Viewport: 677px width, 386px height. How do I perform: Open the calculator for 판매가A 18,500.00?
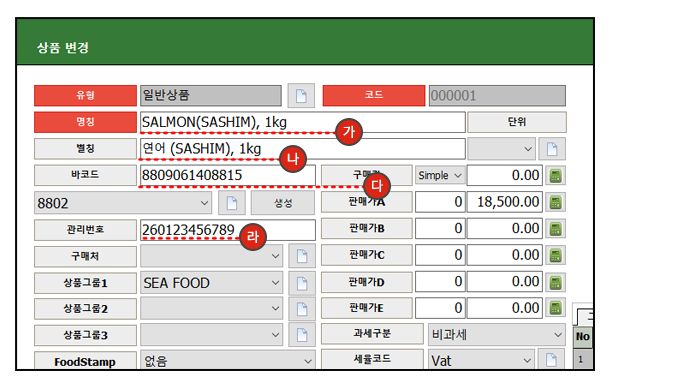[555, 202]
